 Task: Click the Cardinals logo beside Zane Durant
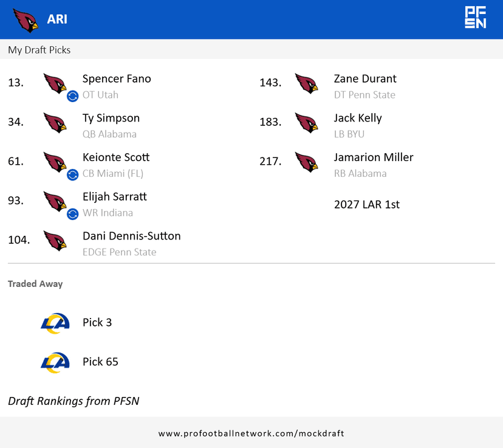[x=307, y=83]
